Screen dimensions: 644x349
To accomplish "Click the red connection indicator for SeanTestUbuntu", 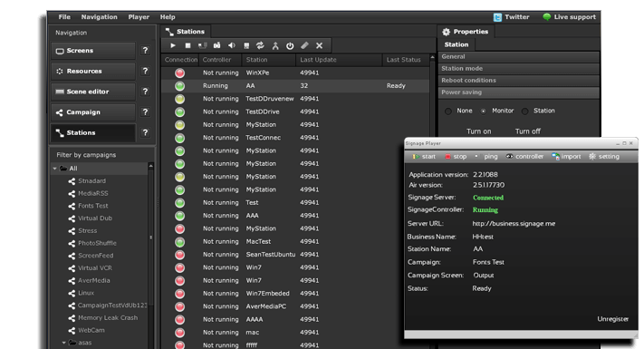I will [179, 255].
